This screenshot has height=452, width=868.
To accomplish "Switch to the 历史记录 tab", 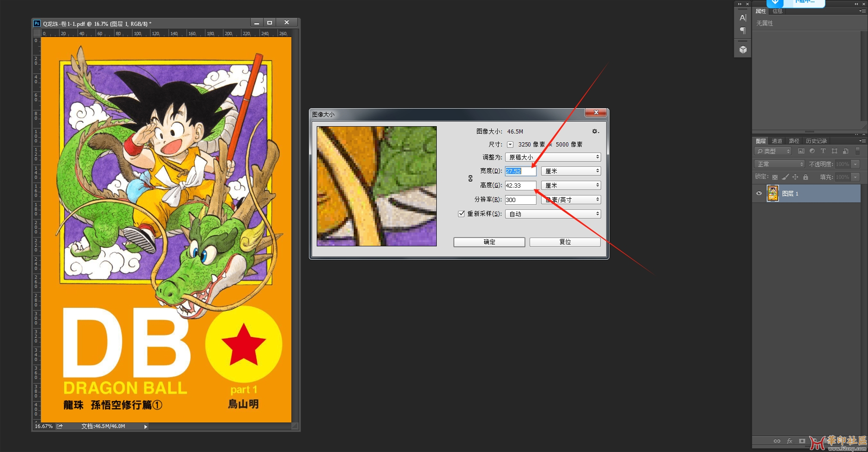I will [816, 141].
